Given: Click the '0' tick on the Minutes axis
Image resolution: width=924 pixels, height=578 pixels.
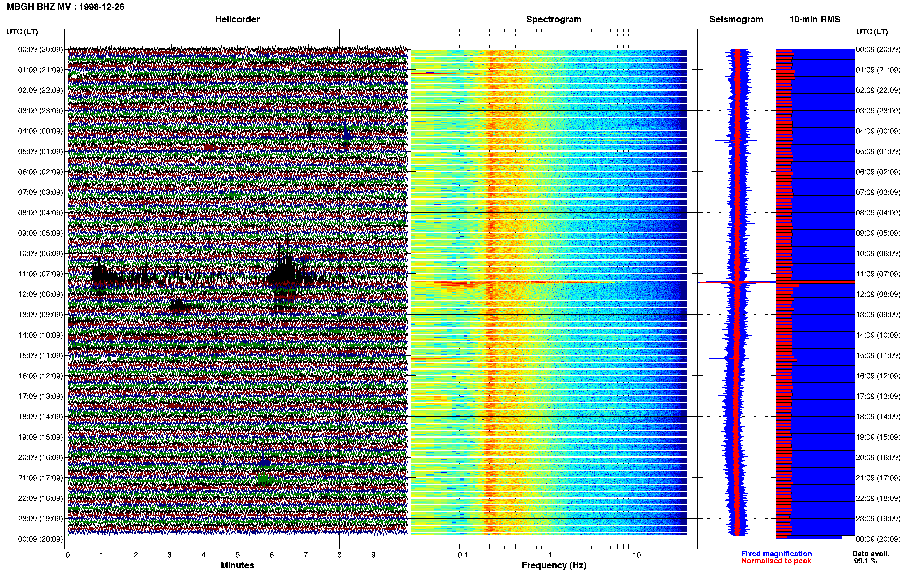Looking at the screenshot, I should click(68, 555).
